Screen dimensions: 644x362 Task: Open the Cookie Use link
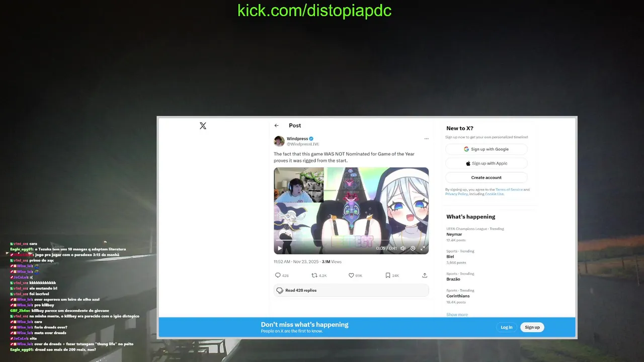(x=494, y=194)
